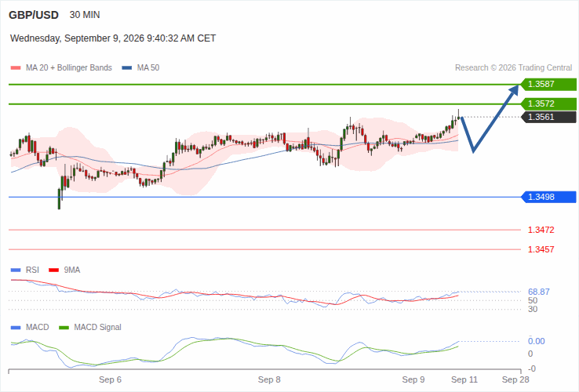Screen dimensions: 579x392
Task: Click the blue forecast arrow head
Action: coord(514,90)
